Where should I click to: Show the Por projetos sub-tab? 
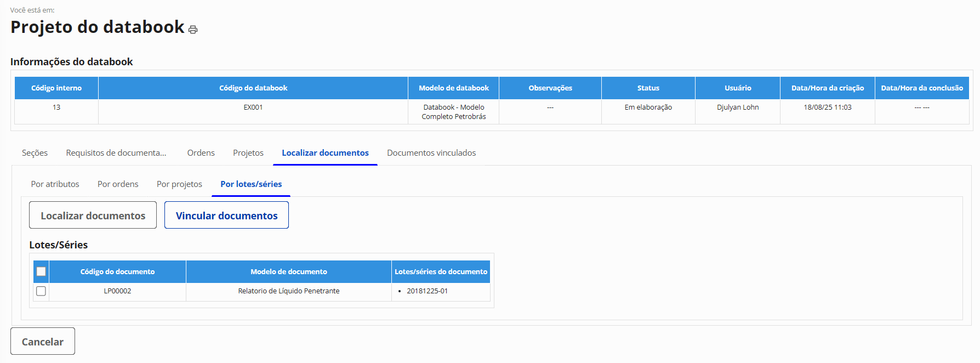(179, 184)
